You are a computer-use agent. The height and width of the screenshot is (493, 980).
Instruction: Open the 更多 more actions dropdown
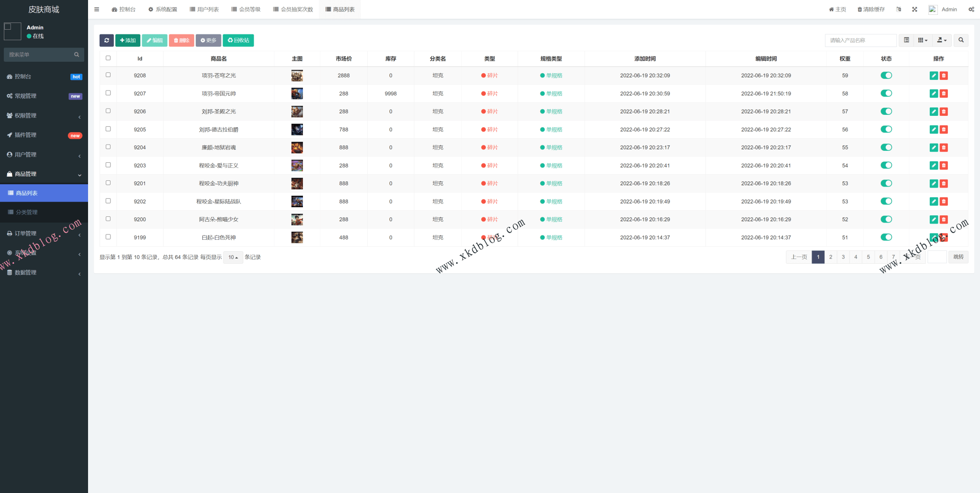tap(208, 41)
